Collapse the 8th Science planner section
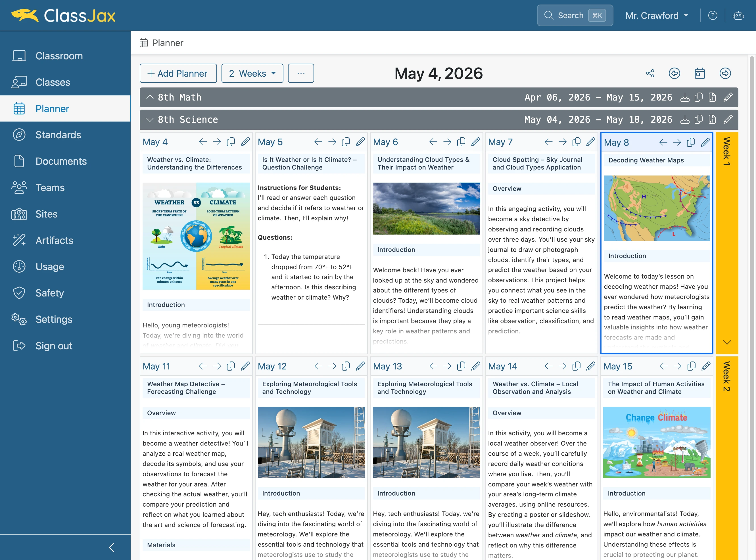Image resolution: width=756 pixels, height=560 pixels. [x=150, y=120]
